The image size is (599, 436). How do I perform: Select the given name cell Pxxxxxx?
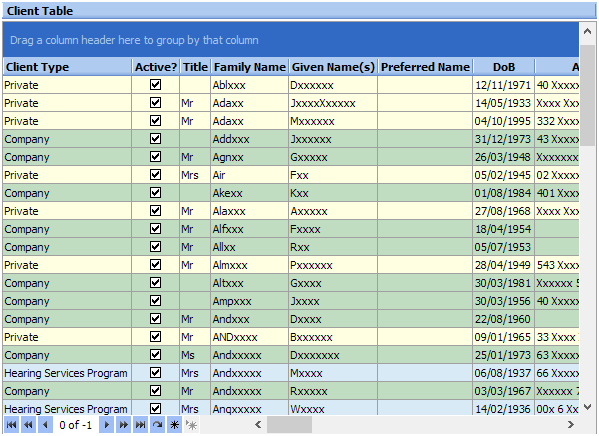point(333,265)
